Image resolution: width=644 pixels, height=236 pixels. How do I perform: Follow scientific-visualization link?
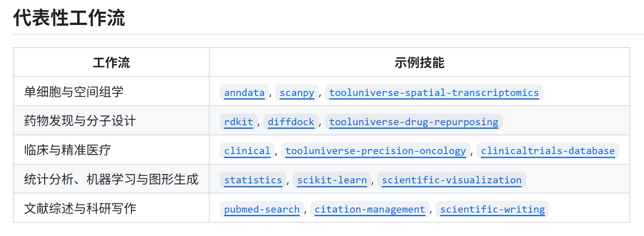point(452,180)
